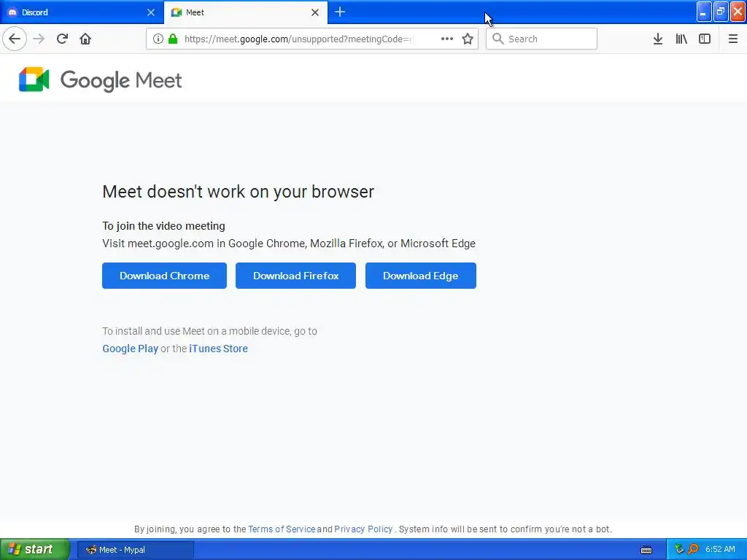This screenshot has width=747, height=560.
Task: Open the Terms of Service link
Action: (282, 529)
